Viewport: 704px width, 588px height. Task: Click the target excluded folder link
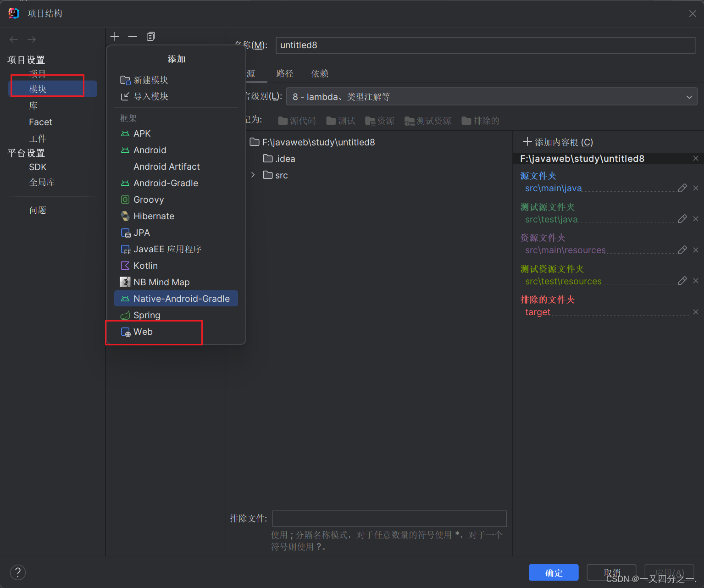coord(538,312)
